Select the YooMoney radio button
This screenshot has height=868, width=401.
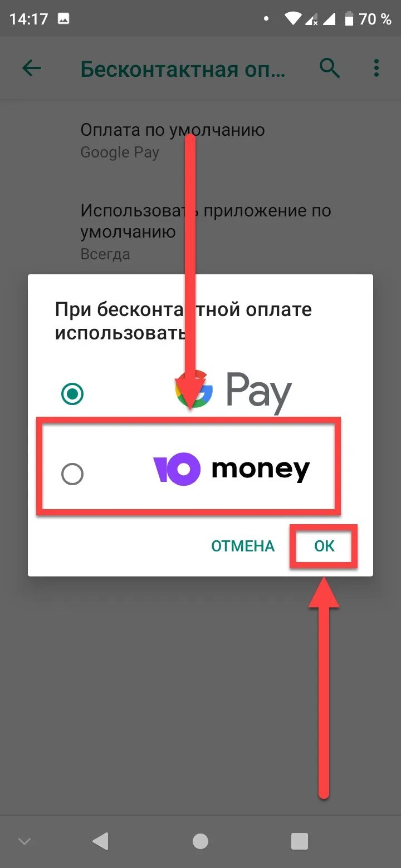click(x=72, y=475)
